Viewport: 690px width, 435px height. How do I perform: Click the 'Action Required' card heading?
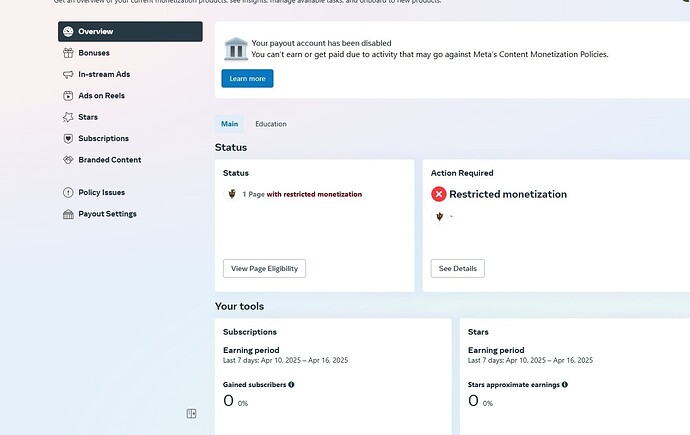pos(462,173)
